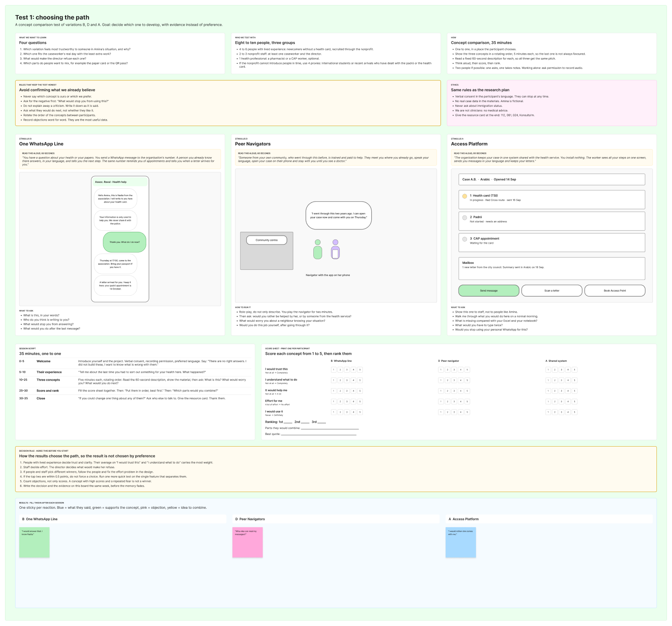Select the grey status dot beside CAP appointment
The image size is (672, 626).
pyautogui.click(x=465, y=239)
